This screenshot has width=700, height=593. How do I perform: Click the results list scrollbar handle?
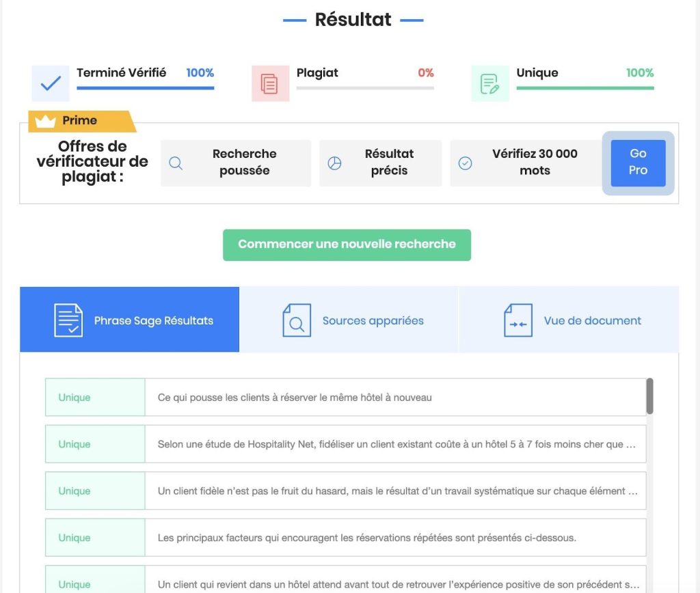(649, 396)
